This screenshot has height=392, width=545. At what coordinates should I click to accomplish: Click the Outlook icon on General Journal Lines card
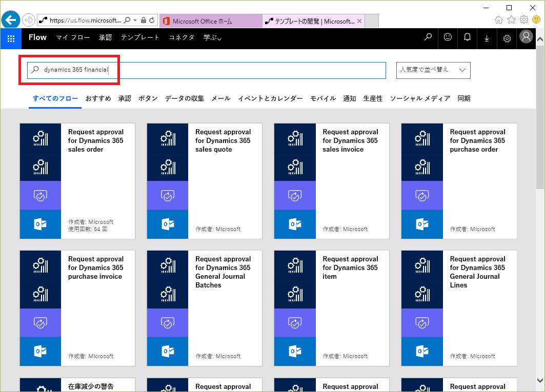pyautogui.click(x=422, y=352)
